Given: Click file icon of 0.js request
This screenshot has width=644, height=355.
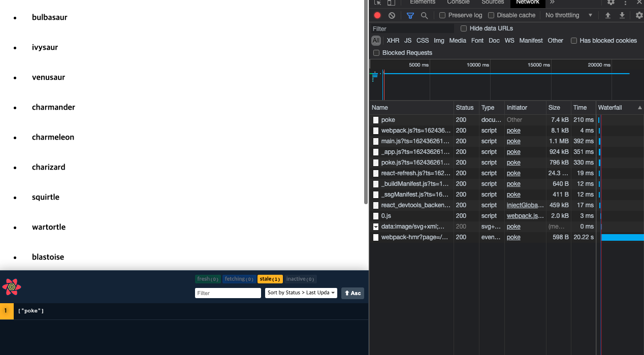Looking at the screenshot, I should pos(376,216).
